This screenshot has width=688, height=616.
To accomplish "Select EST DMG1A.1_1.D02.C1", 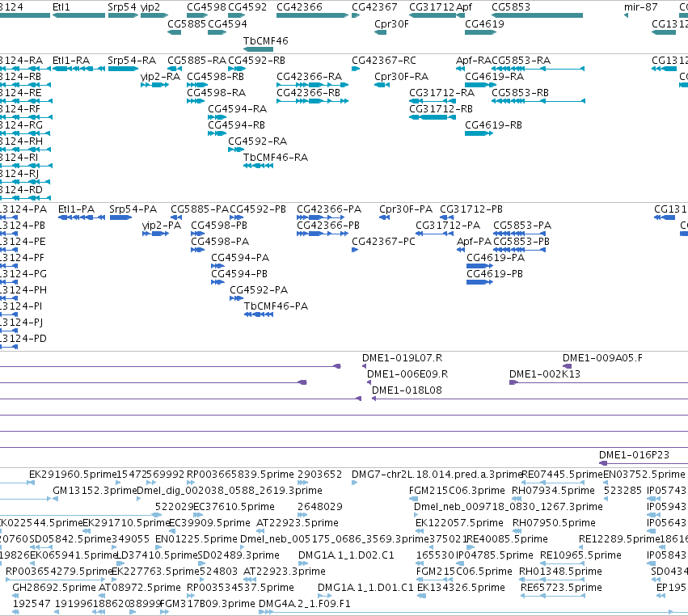I will (346, 555).
